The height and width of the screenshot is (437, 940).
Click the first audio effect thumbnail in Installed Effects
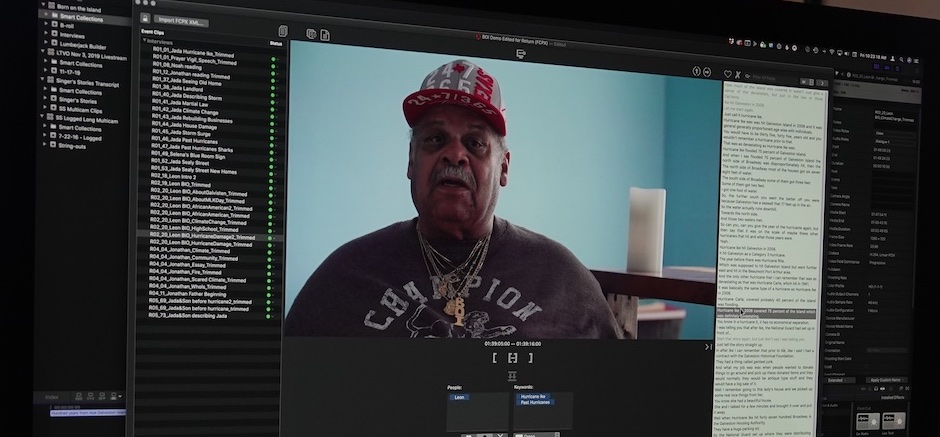(867, 420)
